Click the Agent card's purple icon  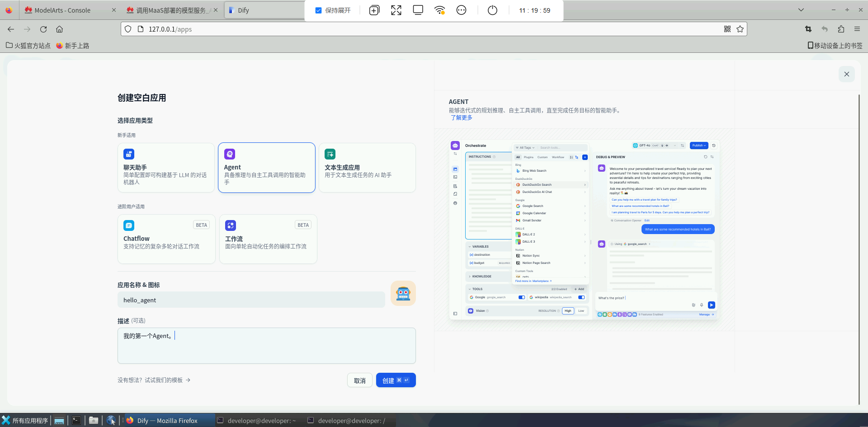230,154
